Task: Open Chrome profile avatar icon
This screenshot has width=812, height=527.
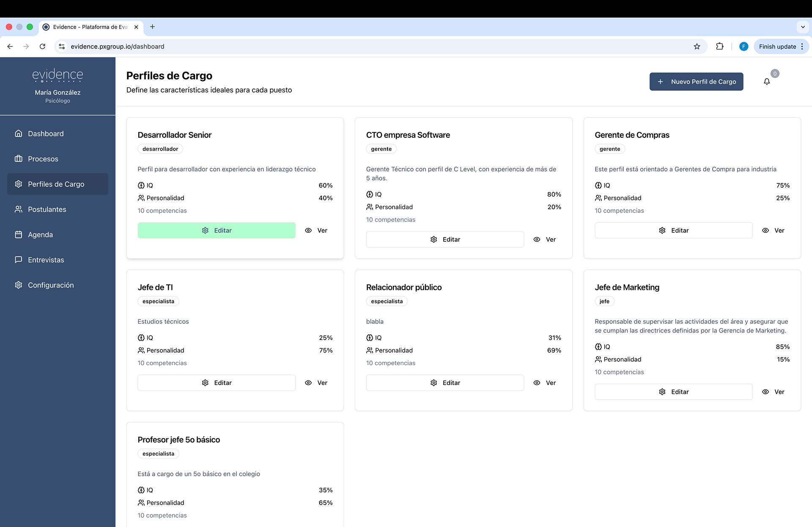Action: click(743, 46)
